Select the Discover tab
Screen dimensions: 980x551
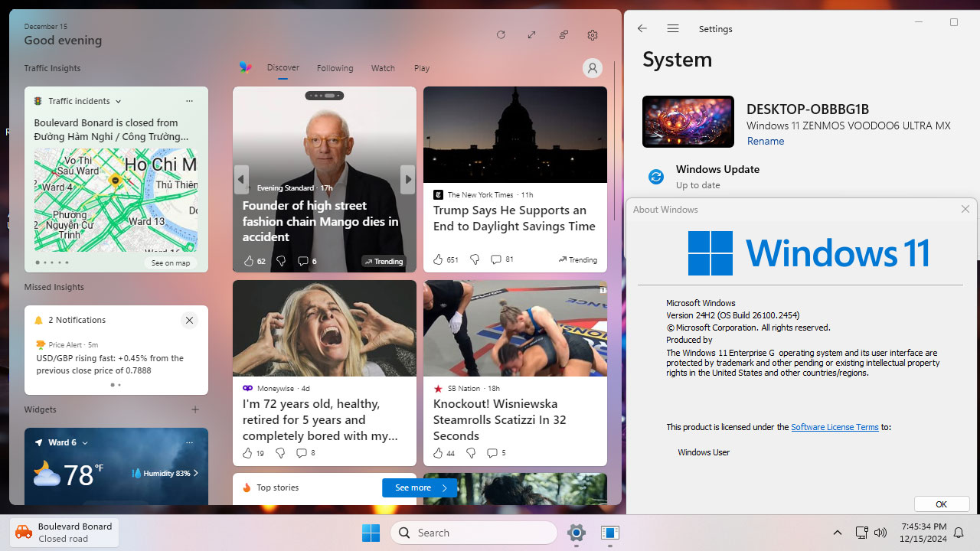(x=283, y=67)
